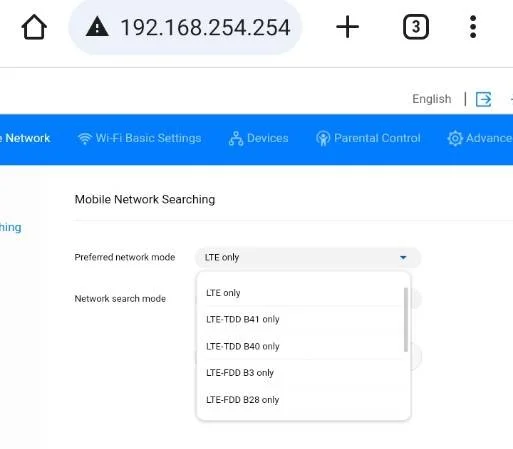513x449 pixels.
Task: Collapse the Preferred network mode dropdown arrow
Action: coord(403,257)
